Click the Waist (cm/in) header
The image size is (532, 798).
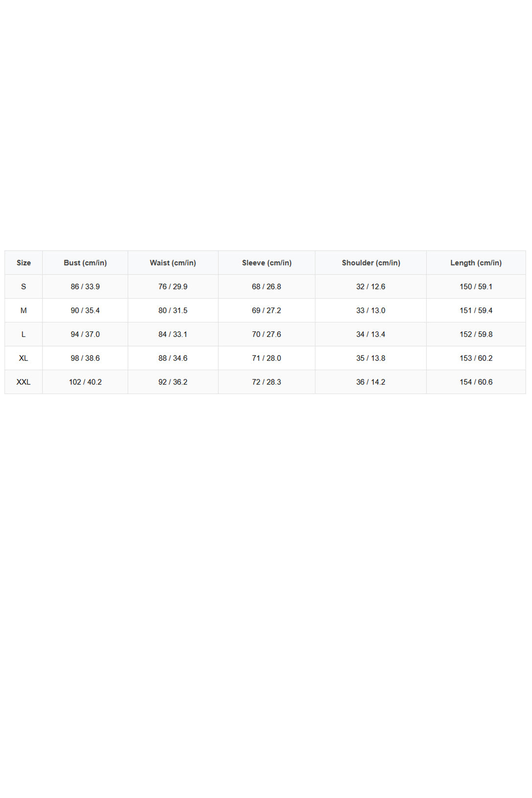tap(173, 263)
